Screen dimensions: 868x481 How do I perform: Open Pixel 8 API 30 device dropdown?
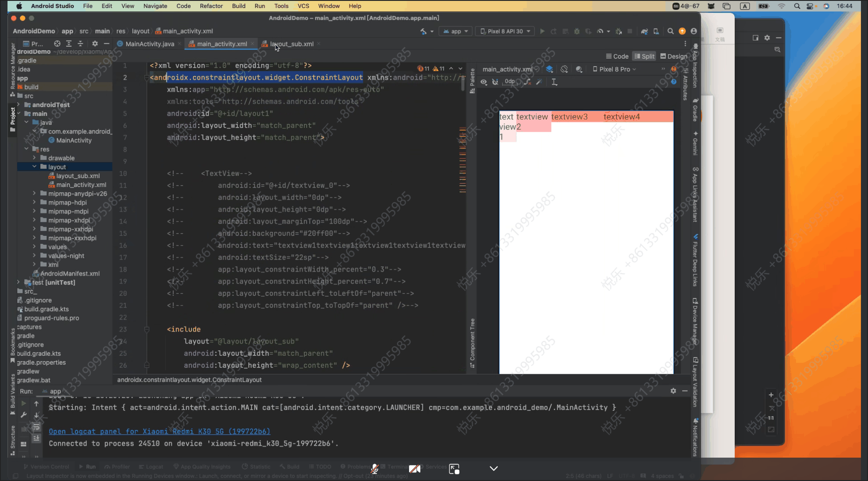(505, 31)
